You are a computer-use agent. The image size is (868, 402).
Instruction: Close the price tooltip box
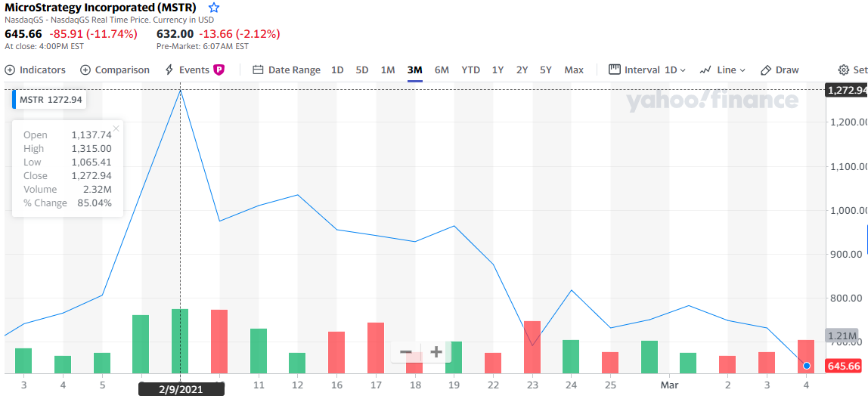[116, 128]
